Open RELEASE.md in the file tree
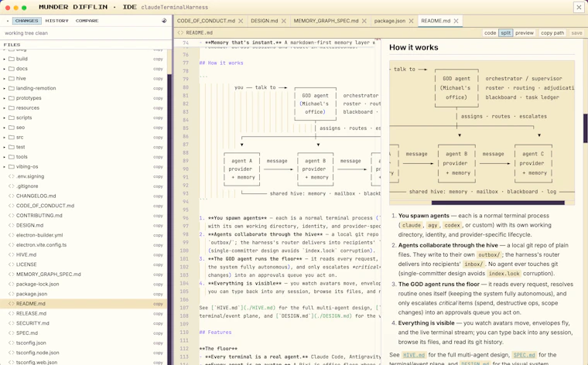The width and height of the screenshot is (588, 365). coord(31,313)
